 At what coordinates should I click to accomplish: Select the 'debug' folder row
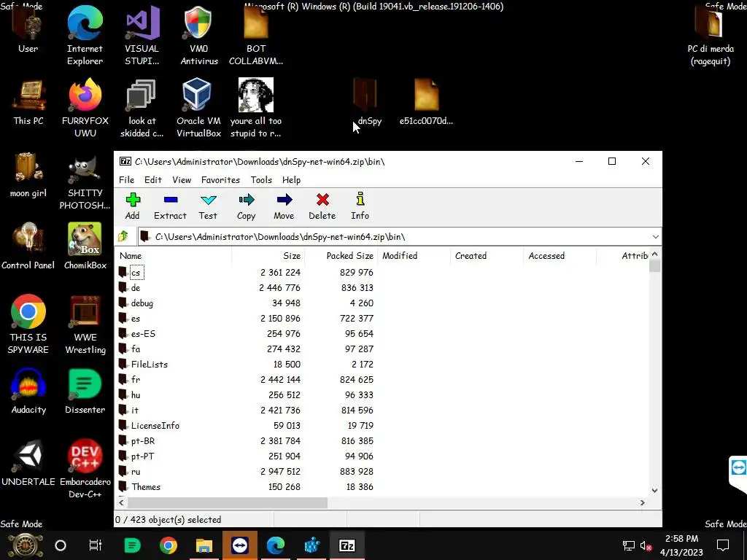tap(382, 303)
